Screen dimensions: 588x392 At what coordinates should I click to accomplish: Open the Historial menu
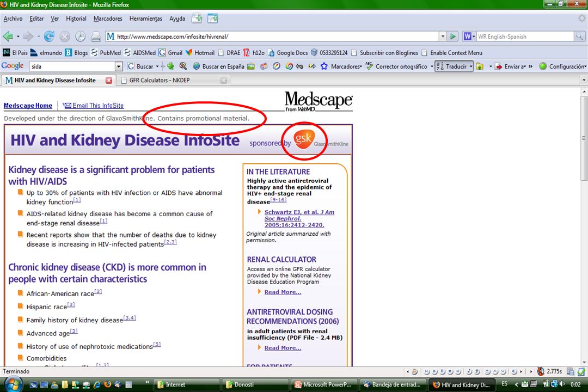pyautogui.click(x=76, y=19)
